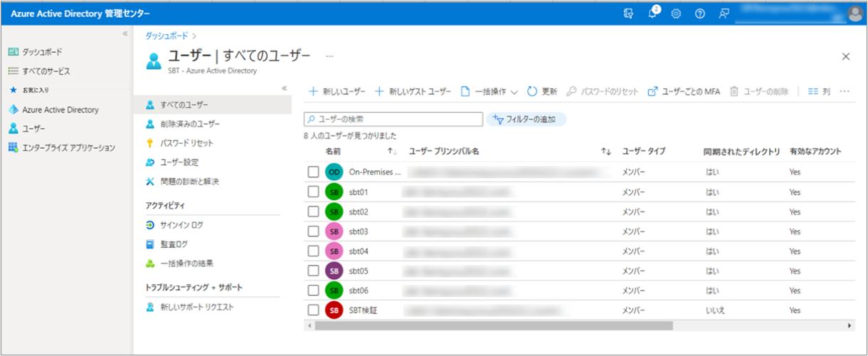Click the horizontal scrollbar thumb under table
This screenshot has height=356, width=868.
pyautogui.click(x=493, y=325)
